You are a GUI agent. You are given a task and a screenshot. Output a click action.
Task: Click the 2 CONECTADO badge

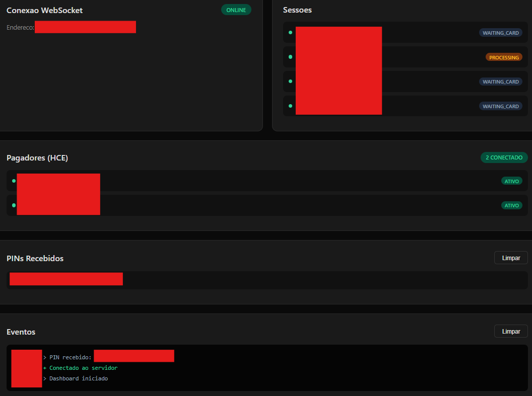pyautogui.click(x=504, y=157)
